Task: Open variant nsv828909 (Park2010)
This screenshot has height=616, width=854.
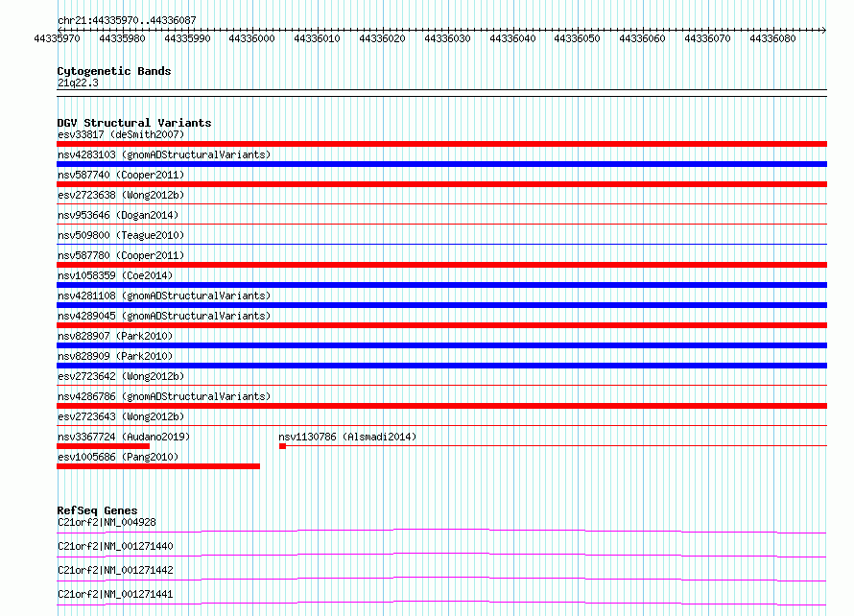Action: [x=115, y=356]
